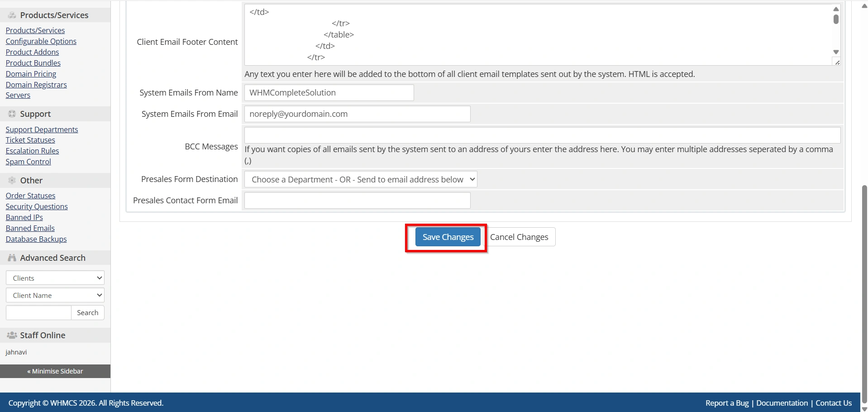Click the Products/Services section icon
The image size is (868, 412).
(12, 15)
